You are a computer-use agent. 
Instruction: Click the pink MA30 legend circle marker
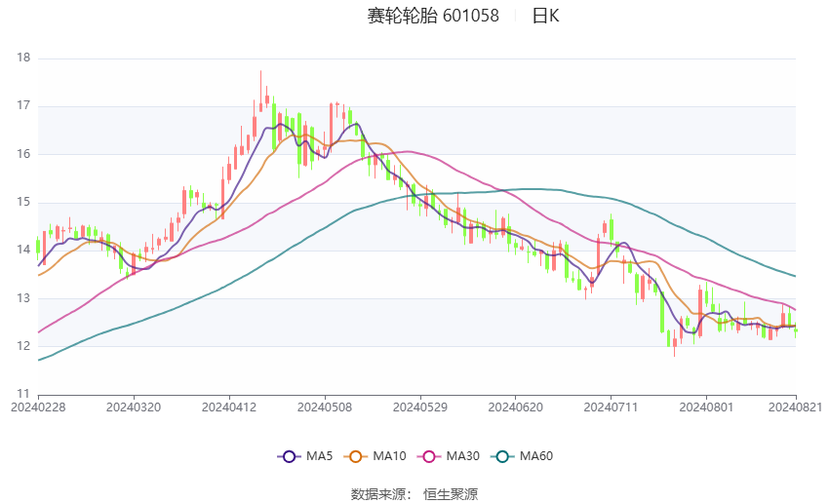point(426,456)
